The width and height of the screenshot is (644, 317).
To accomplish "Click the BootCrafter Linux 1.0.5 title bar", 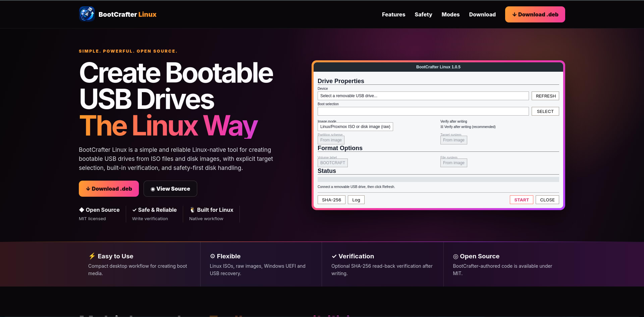I will pyautogui.click(x=438, y=67).
